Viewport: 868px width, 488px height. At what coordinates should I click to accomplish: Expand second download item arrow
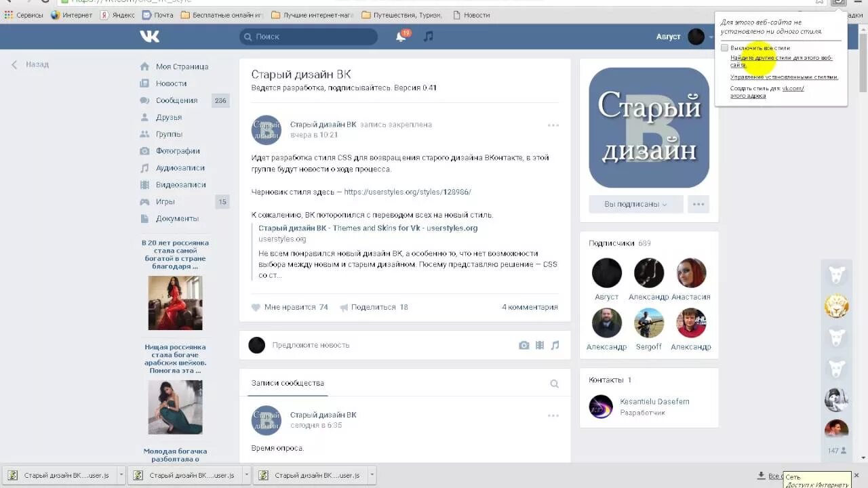click(247, 475)
